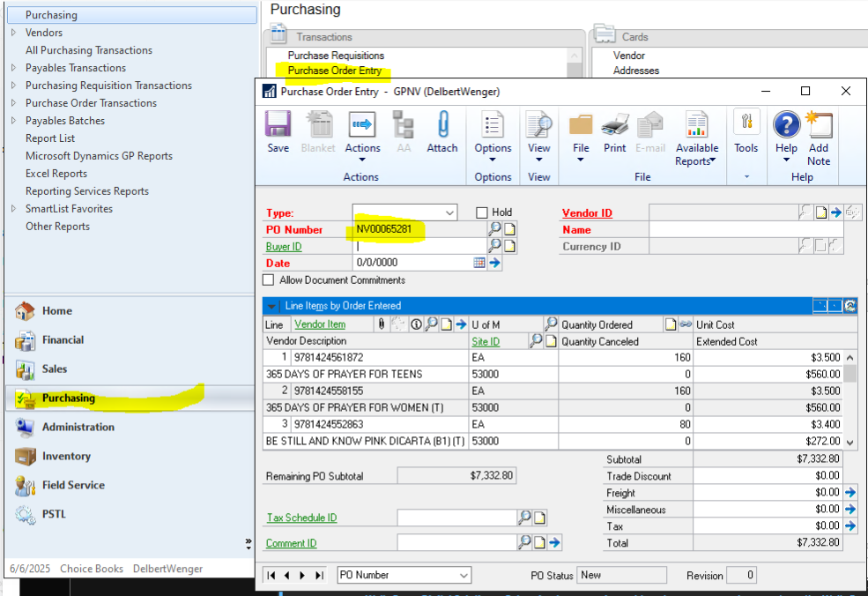
Task: Open the Report List item
Action: tap(50, 138)
